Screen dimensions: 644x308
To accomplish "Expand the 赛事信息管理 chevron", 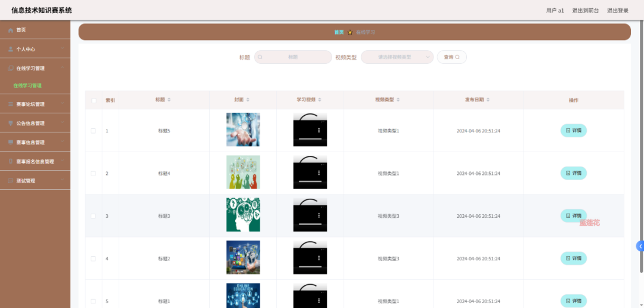I will pos(62,142).
